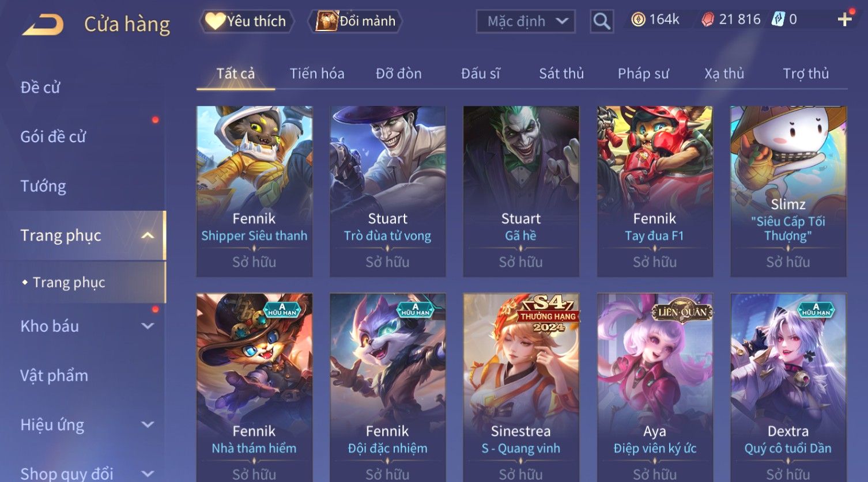Select the Tiến hóa tab
This screenshot has height=482, width=868.
click(x=317, y=74)
